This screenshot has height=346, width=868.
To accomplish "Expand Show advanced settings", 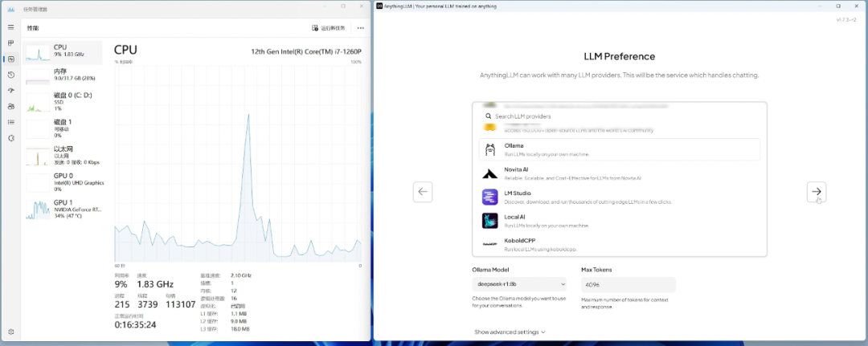I will 510,332.
